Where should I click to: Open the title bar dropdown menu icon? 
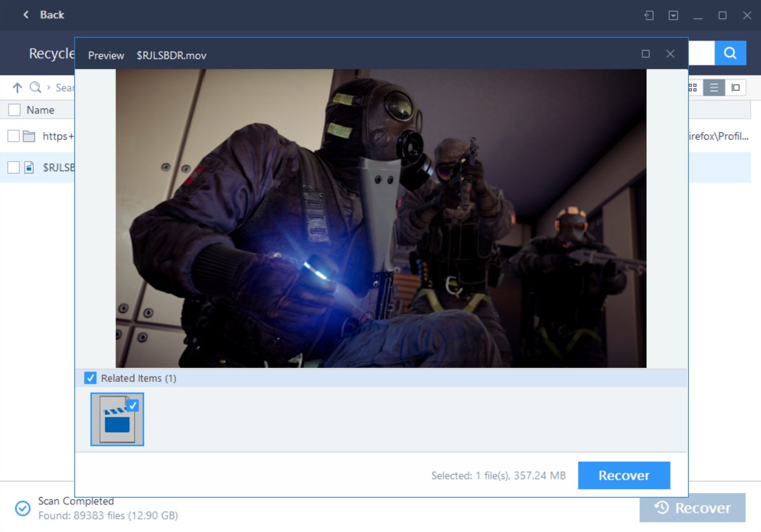click(x=673, y=15)
